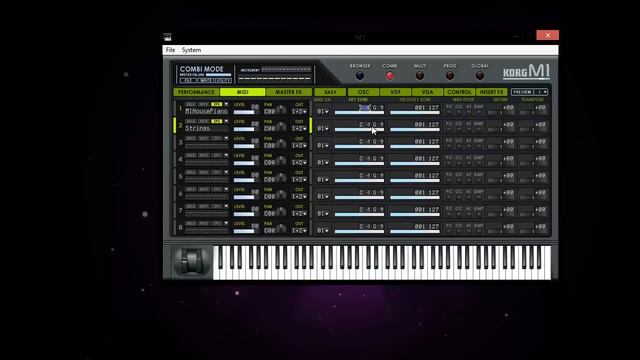Click the key zone slider for Strings
The image size is (640, 360).
tap(359, 130)
